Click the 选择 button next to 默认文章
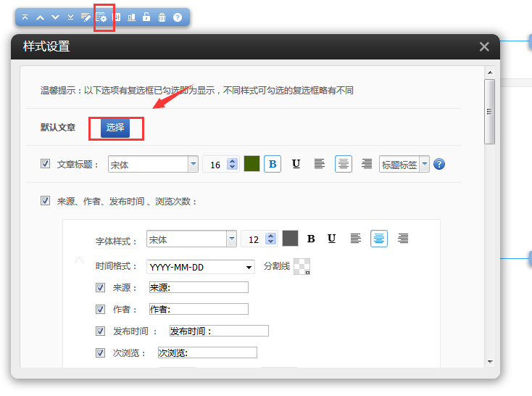 point(115,128)
